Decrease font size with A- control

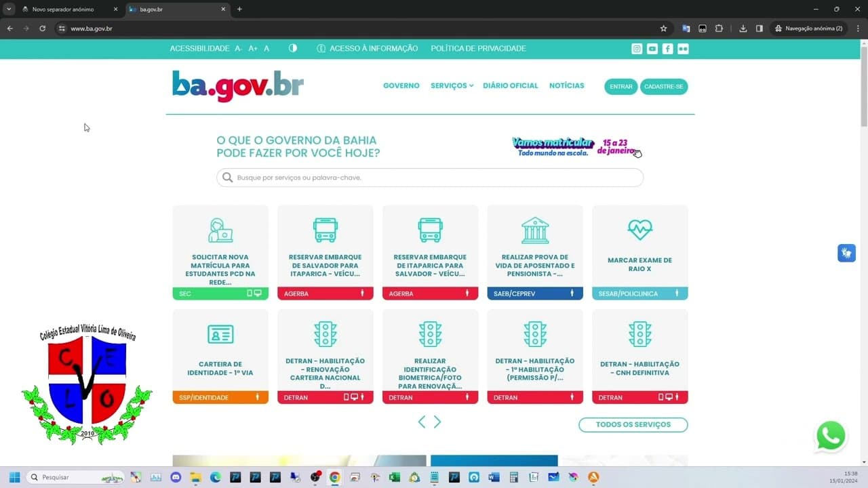pos(238,49)
